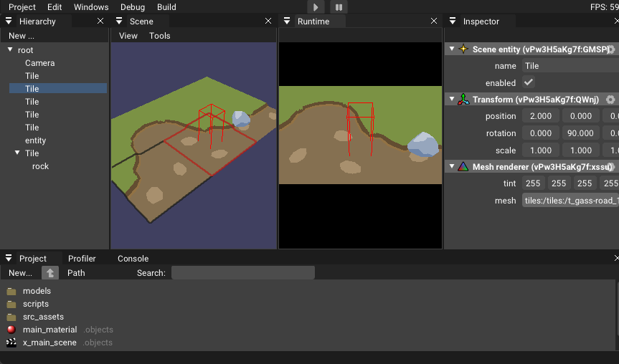Screen dimensions: 619x364
Task: Edit the scale Y value 1.000
Action: tap(581, 150)
